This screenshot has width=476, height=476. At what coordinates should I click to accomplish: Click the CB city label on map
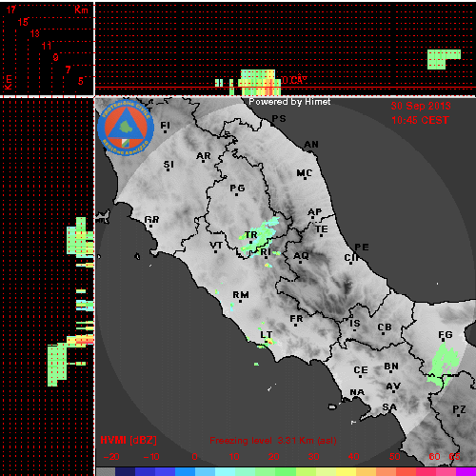tap(385, 327)
